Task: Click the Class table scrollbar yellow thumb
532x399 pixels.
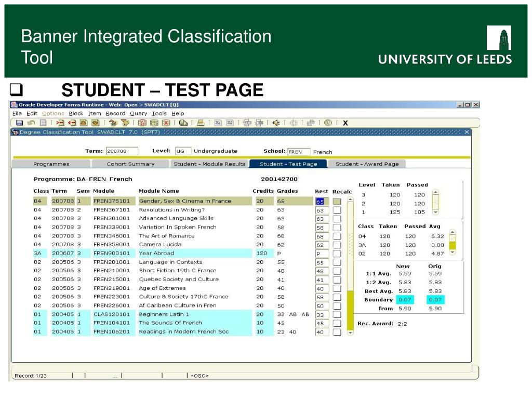Action: pyautogui.click(x=453, y=246)
